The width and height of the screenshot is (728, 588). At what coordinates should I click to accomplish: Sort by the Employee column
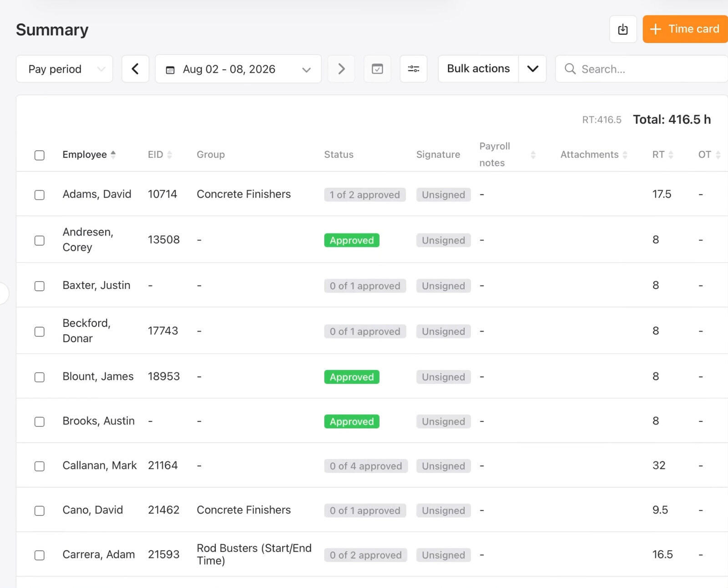click(89, 154)
